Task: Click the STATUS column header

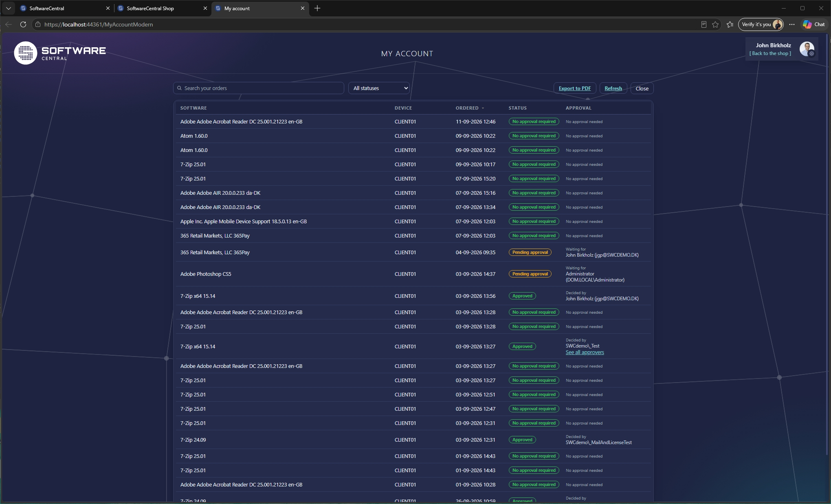Action: pos(518,108)
